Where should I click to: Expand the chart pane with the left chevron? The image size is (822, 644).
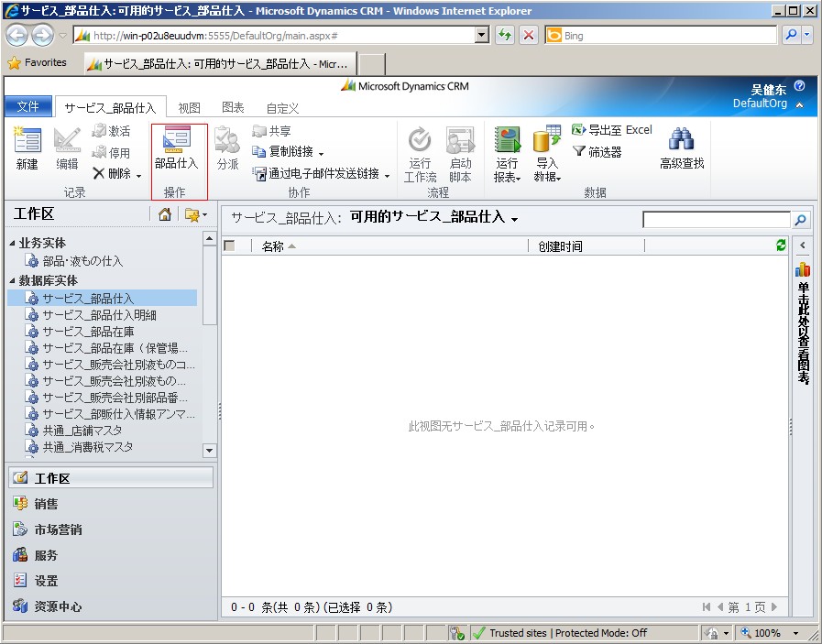pyautogui.click(x=803, y=245)
